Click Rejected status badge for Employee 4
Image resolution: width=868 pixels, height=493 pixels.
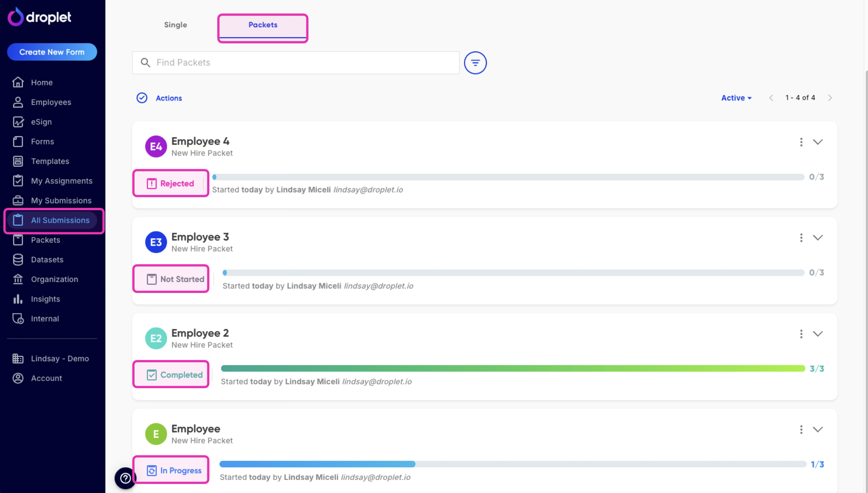click(171, 183)
